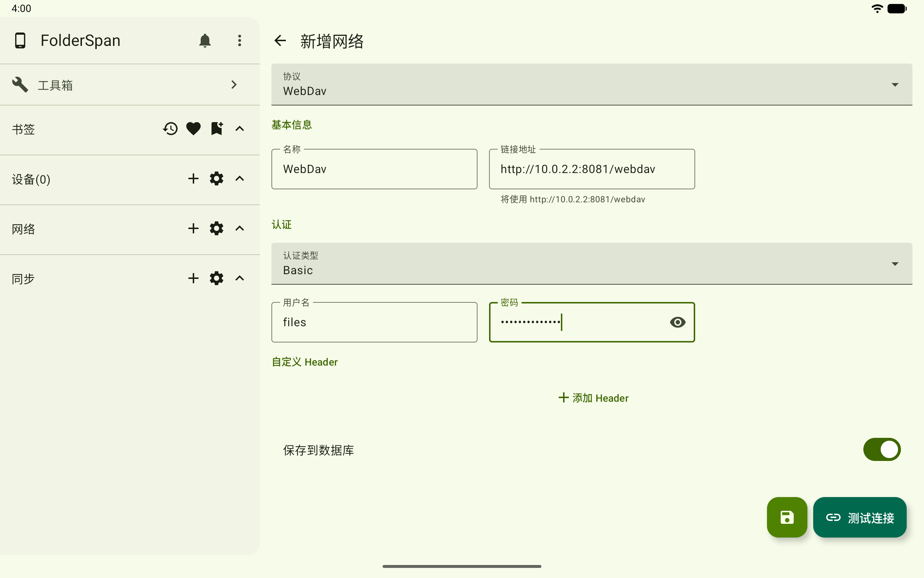Viewport: 924px width, 578px height.
Task: Focus the 用户名 field with files
Action: (374, 322)
